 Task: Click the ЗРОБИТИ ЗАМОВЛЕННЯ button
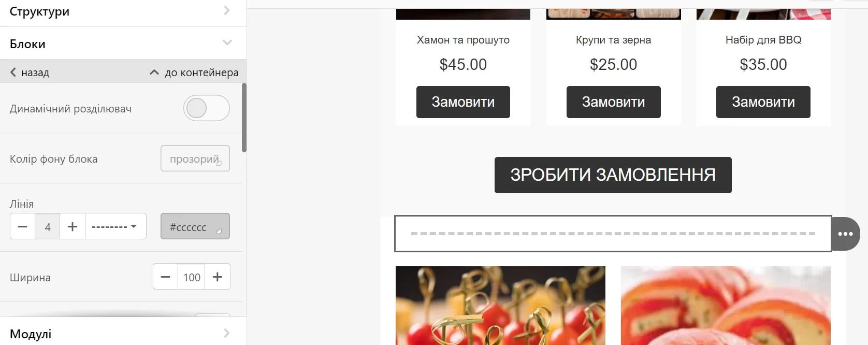(613, 175)
